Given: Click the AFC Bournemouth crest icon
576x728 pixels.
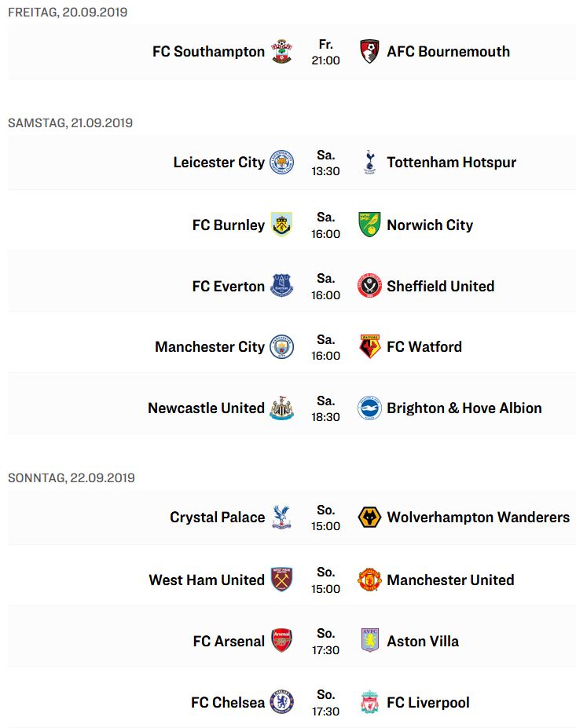Looking at the screenshot, I should (370, 52).
